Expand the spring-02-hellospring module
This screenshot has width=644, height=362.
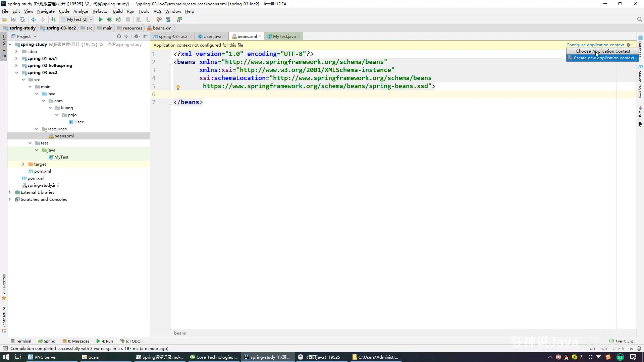(x=16, y=66)
